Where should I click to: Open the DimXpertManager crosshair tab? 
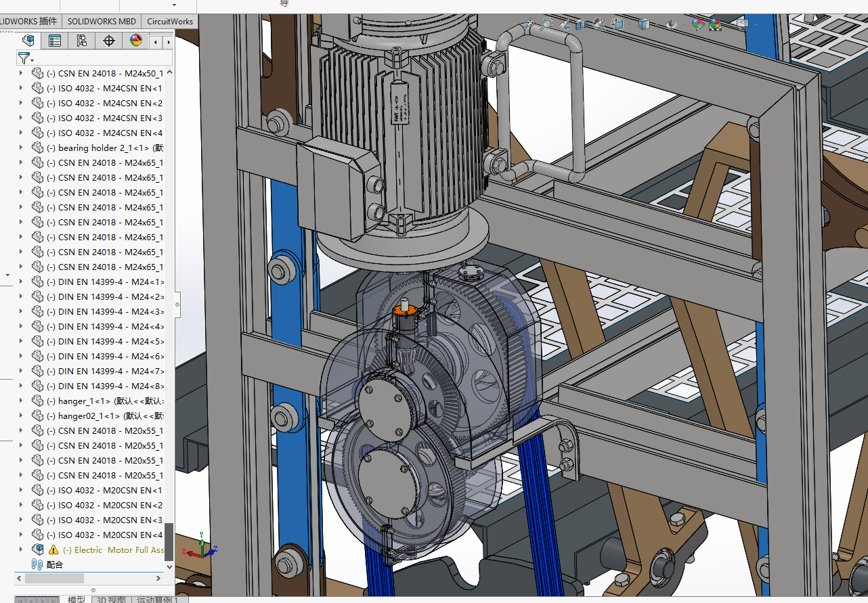pyautogui.click(x=109, y=41)
